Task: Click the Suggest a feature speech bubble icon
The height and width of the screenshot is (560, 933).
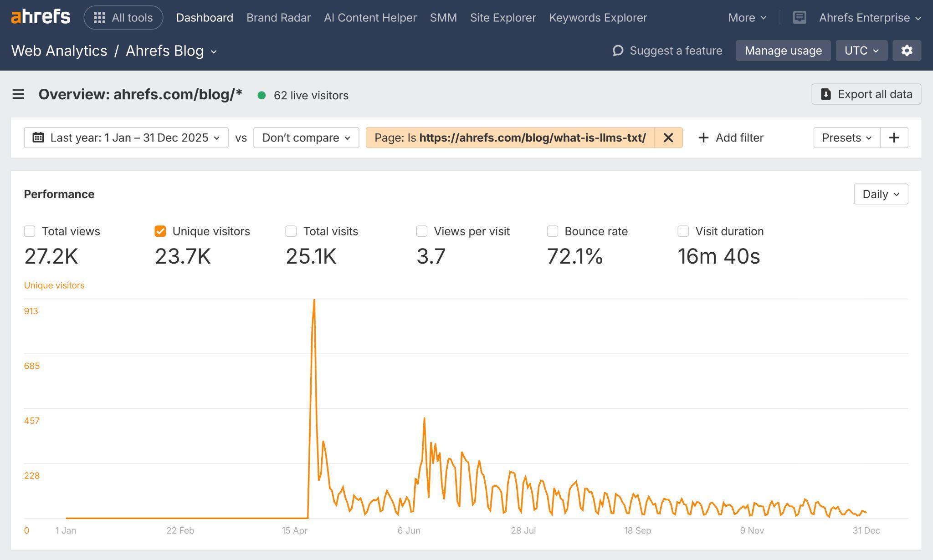Action: 617,51
